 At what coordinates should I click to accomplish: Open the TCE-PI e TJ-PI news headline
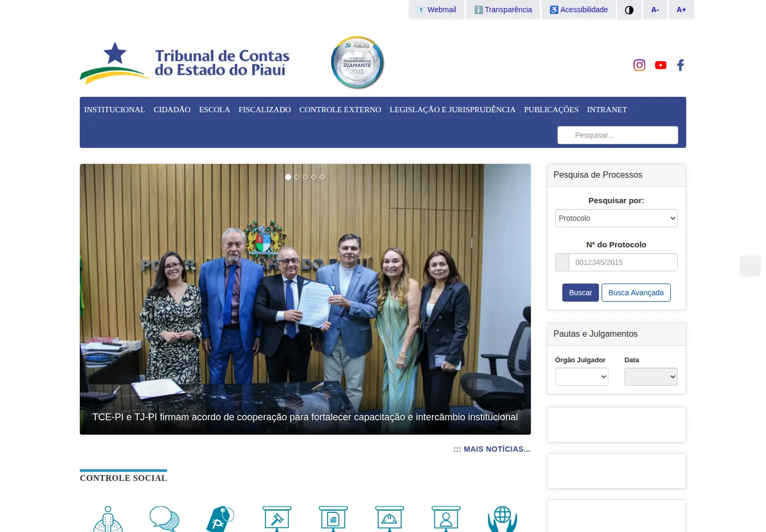point(305,417)
